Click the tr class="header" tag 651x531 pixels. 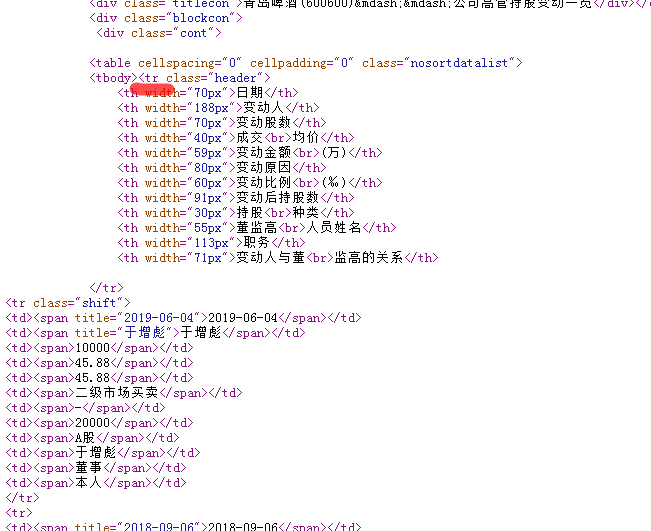205,78
